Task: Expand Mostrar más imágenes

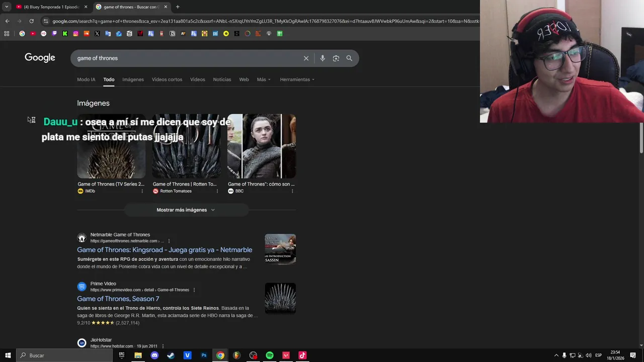Action: [186, 210]
